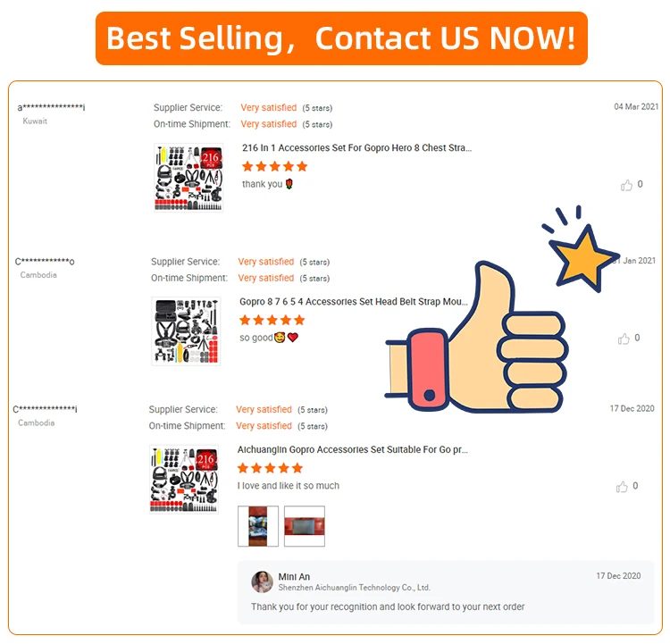Open the 216 In 1 Accessories Set product link
The height and width of the screenshot is (644, 670).
coord(356,148)
